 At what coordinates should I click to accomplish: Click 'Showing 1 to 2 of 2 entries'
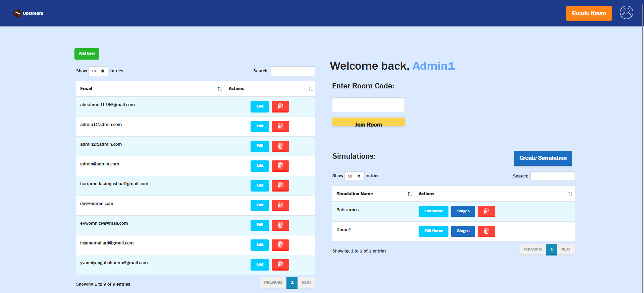click(x=359, y=251)
